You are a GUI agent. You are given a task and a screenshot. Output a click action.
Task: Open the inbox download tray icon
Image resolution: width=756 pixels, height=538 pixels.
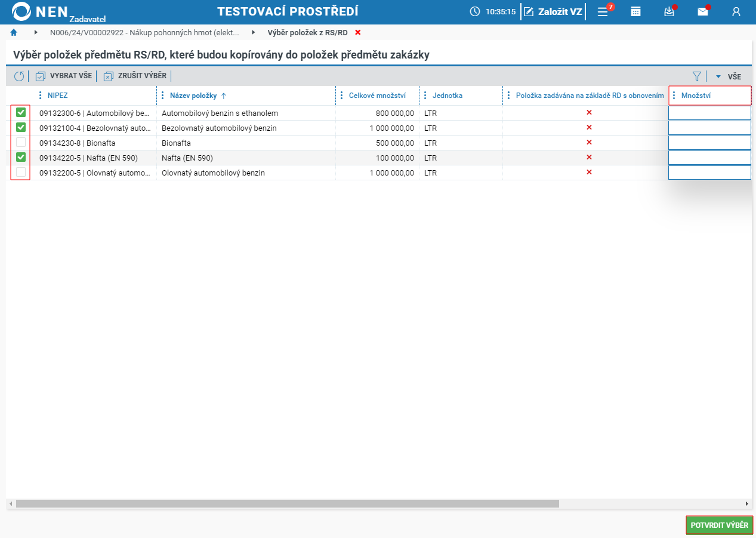(x=669, y=11)
